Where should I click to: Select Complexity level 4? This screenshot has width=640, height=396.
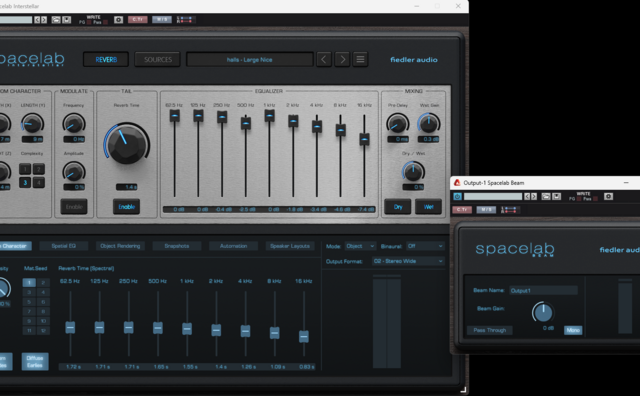point(39,182)
